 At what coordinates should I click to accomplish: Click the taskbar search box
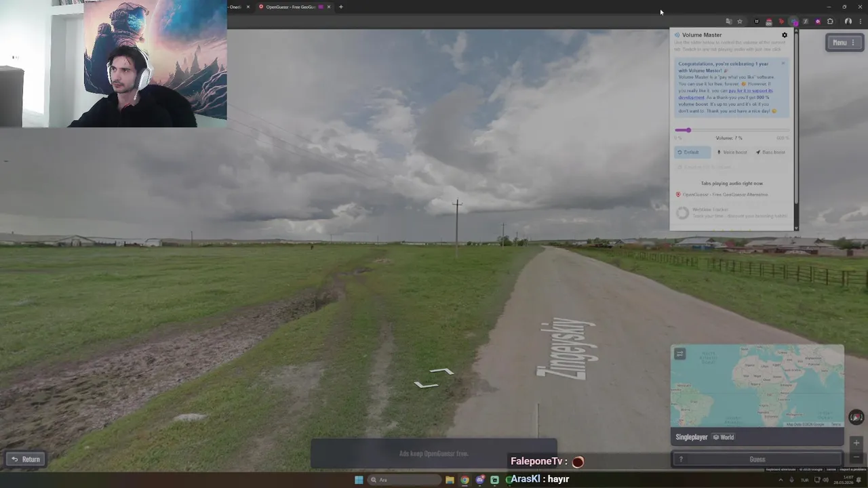point(406,480)
